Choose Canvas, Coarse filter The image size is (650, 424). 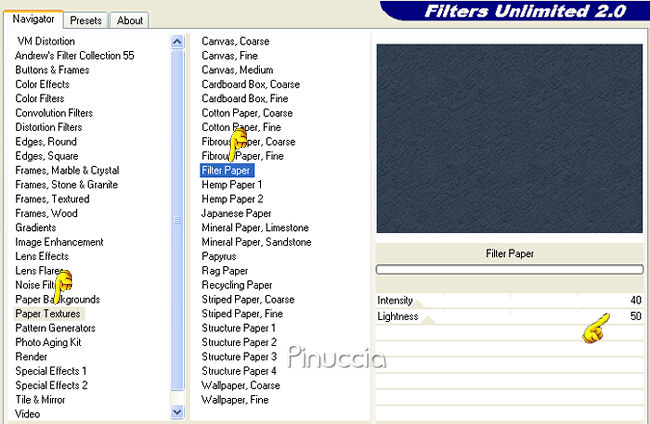pyautogui.click(x=235, y=41)
